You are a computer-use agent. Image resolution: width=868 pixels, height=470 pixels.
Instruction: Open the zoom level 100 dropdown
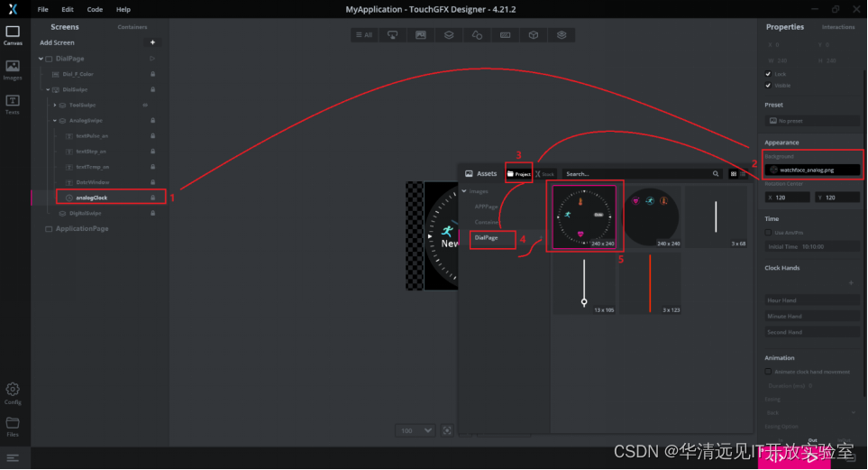(x=416, y=430)
